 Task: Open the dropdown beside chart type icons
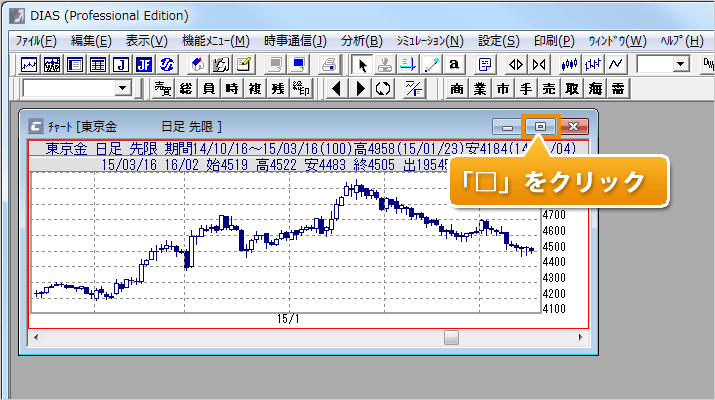(681, 64)
